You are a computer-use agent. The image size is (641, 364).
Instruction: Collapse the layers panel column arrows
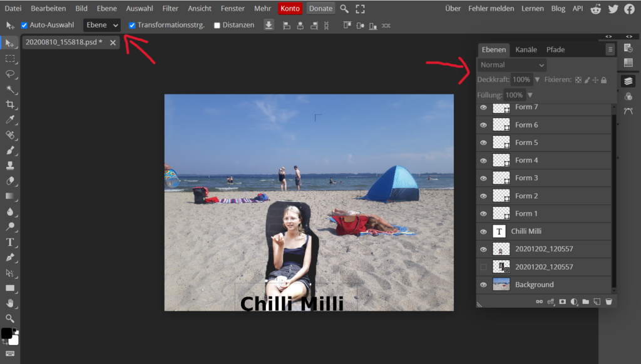[608, 36]
